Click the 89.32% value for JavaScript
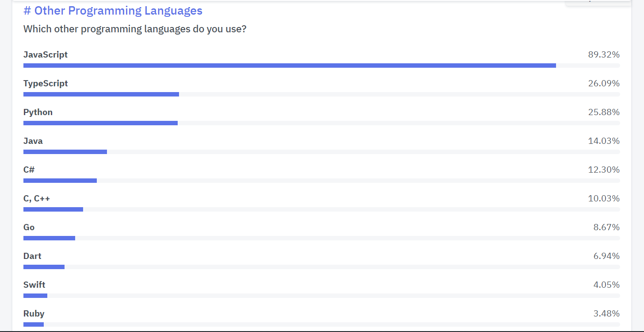This screenshot has height=332, width=644. [x=604, y=54]
